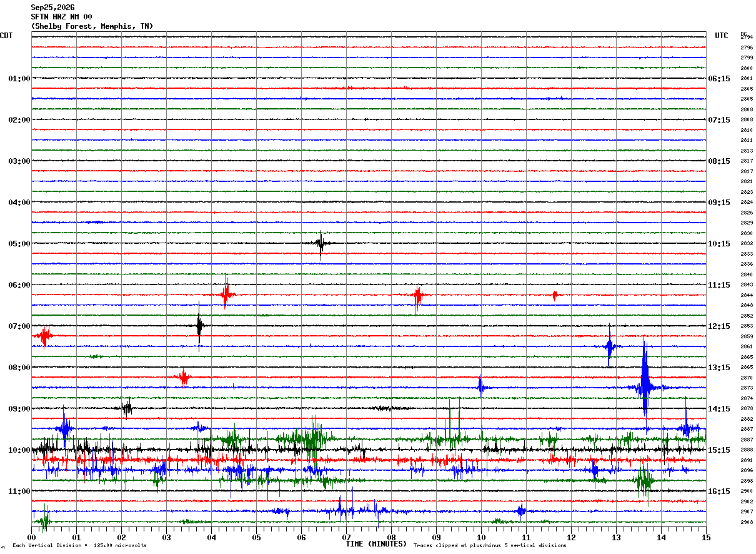Click the UTC column header

click(722, 36)
